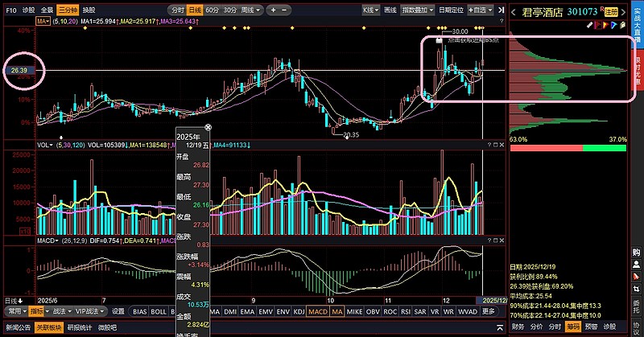Switch to 分时 intraday view
This screenshot has width=644, height=337.
coord(178,10)
